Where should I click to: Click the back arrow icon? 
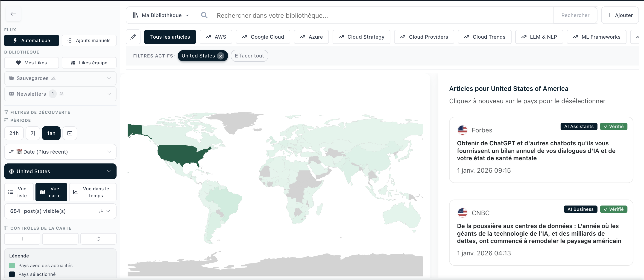tap(13, 14)
